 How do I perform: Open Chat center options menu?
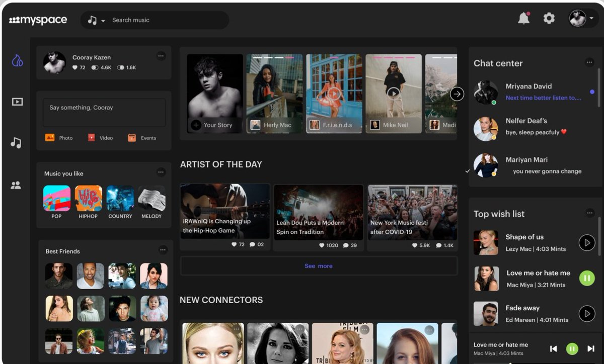click(589, 62)
